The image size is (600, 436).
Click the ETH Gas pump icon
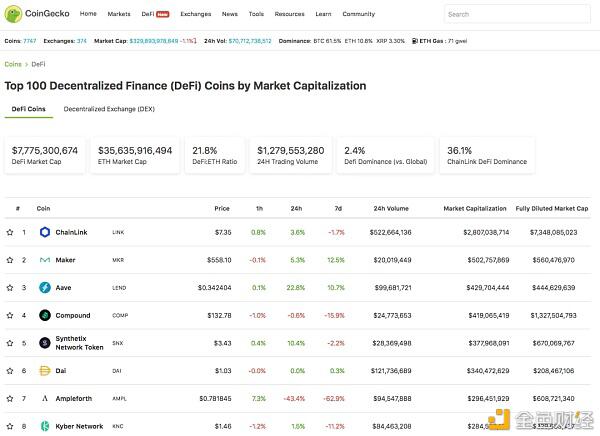tap(415, 41)
